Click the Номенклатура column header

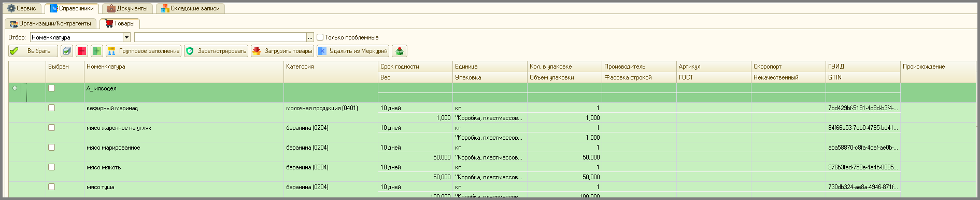point(184,72)
